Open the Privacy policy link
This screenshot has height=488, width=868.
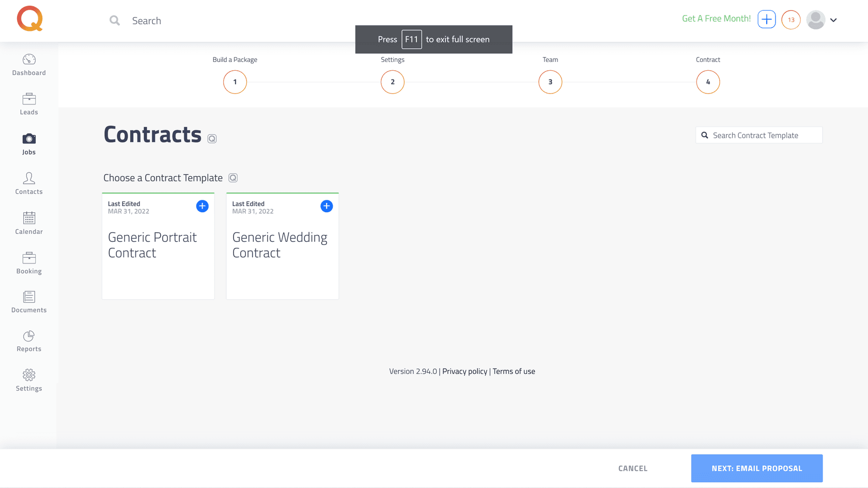click(464, 371)
